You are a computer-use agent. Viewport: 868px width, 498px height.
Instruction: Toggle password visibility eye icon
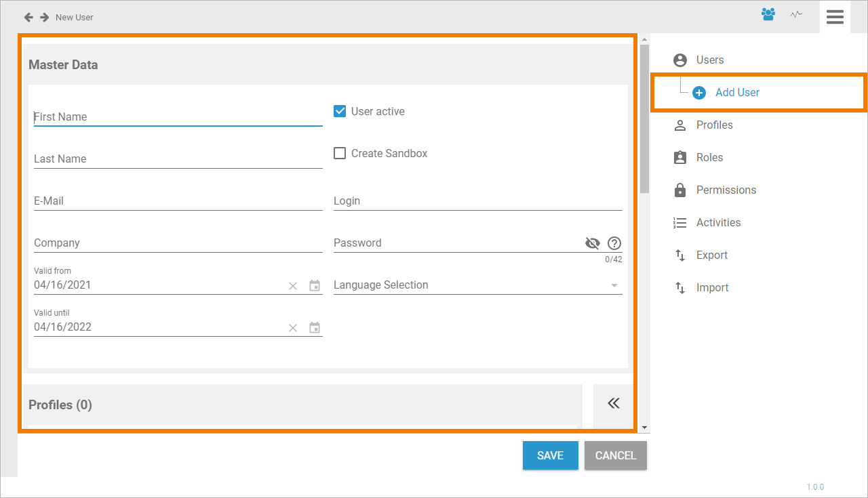(593, 243)
